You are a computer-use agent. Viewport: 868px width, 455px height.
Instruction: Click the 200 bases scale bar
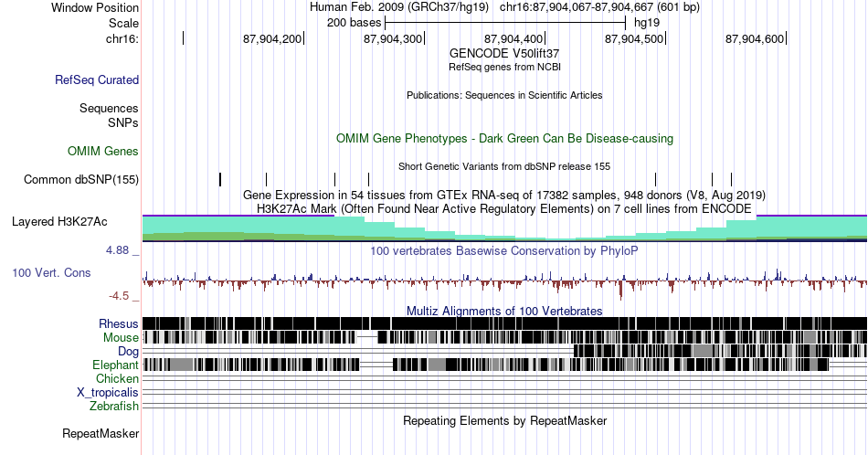(x=505, y=23)
